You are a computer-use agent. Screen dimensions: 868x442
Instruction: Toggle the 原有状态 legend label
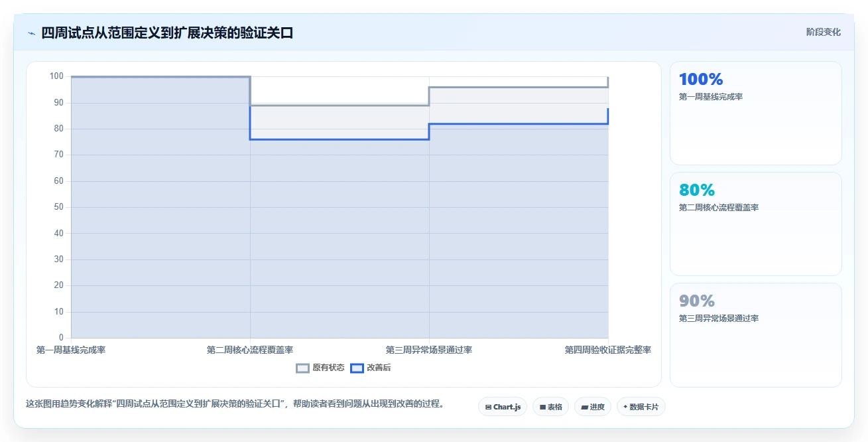328,368
